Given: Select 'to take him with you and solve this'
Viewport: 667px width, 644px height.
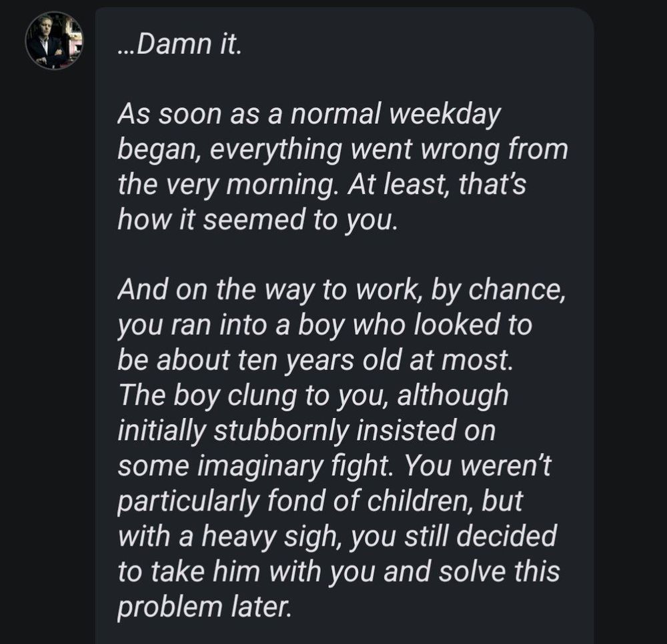Looking at the screenshot, I should 339,571.
